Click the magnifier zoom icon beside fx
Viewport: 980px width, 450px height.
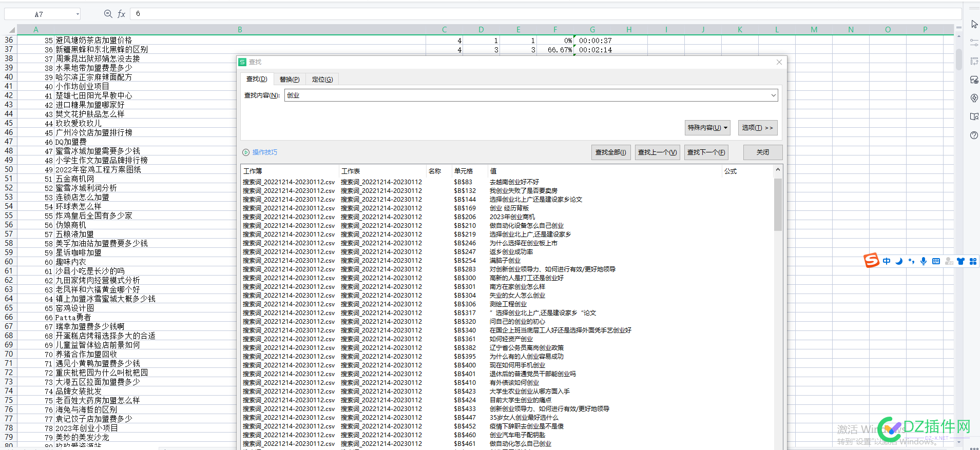(108, 14)
